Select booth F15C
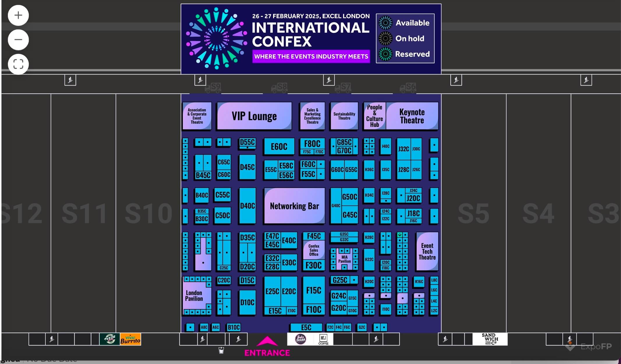621x364 pixels. click(314, 290)
